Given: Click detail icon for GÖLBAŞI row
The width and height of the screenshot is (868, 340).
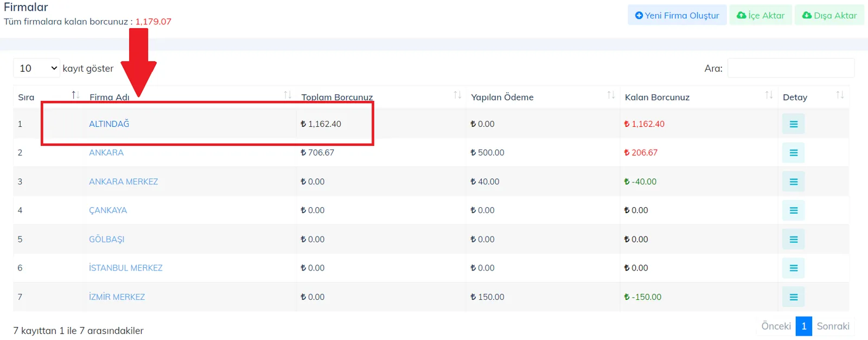Looking at the screenshot, I should [x=793, y=239].
